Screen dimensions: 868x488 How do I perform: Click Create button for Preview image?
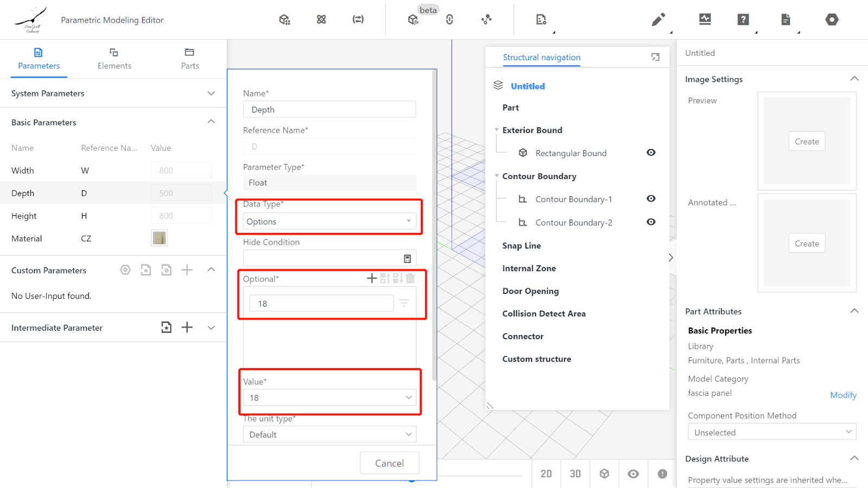[807, 142]
